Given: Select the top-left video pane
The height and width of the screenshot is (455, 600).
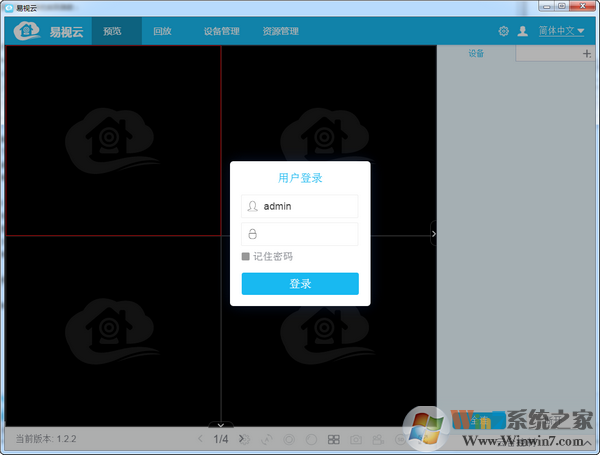Looking at the screenshot, I should tap(113, 140).
